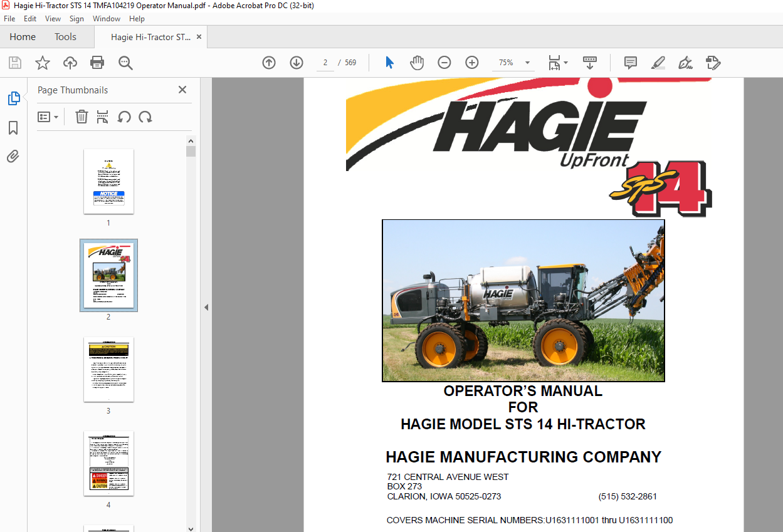Click the read mode scrolling icon
The image size is (783, 532).
pos(590,63)
